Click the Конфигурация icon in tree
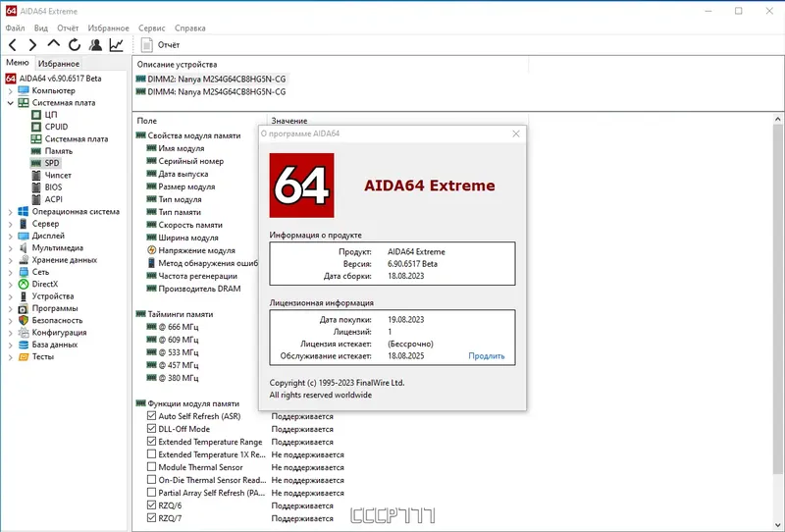 click(23, 333)
